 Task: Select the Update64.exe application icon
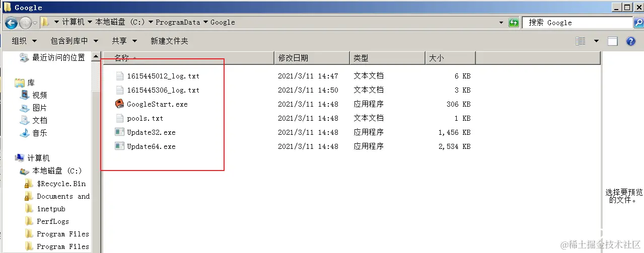119,146
